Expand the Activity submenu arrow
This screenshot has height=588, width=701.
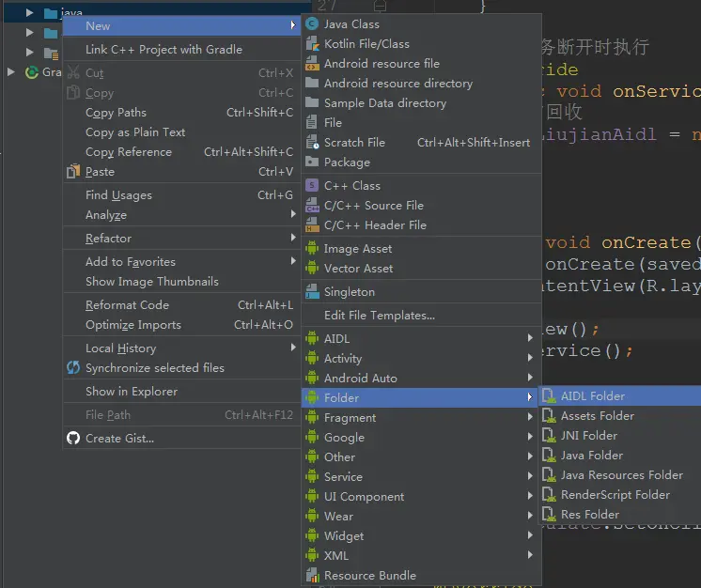tap(530, 358)
